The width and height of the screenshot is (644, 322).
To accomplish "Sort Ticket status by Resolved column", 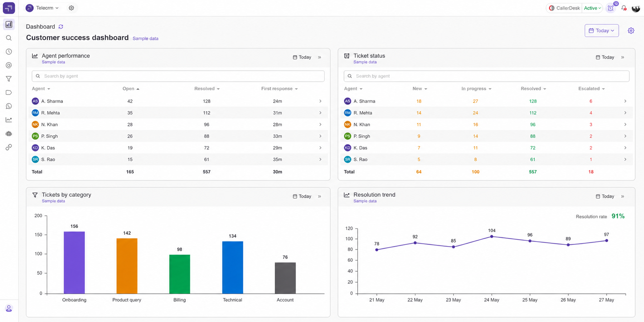I will (x=533, y=89).
